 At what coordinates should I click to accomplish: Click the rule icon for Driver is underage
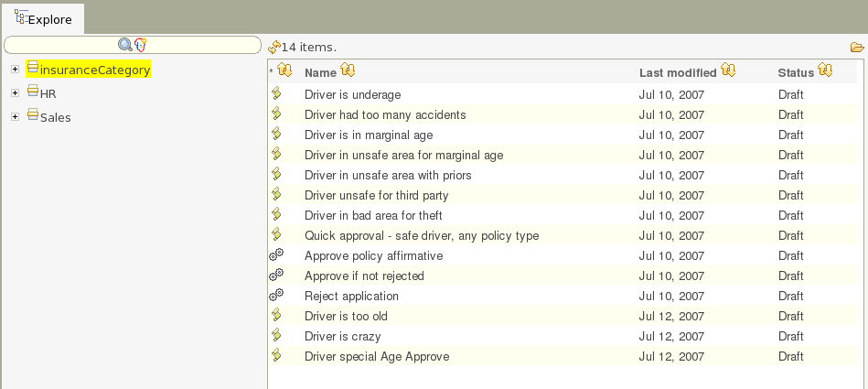coord(276,94)
